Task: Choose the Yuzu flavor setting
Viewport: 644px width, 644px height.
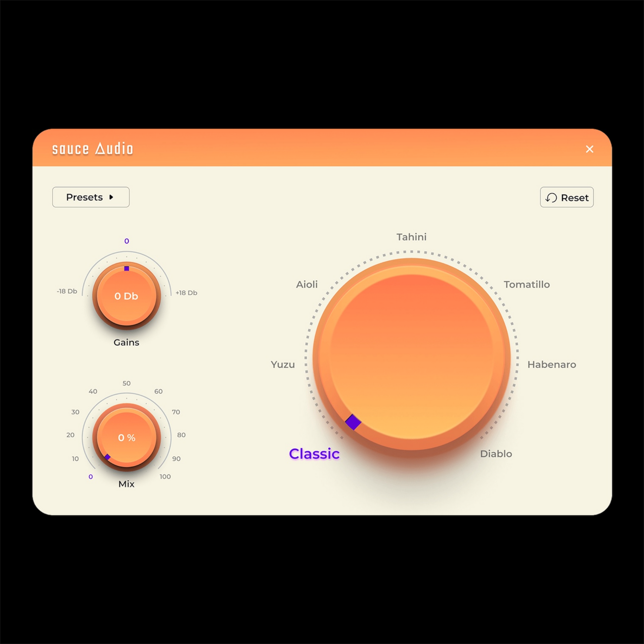Action: click(283, 364)
